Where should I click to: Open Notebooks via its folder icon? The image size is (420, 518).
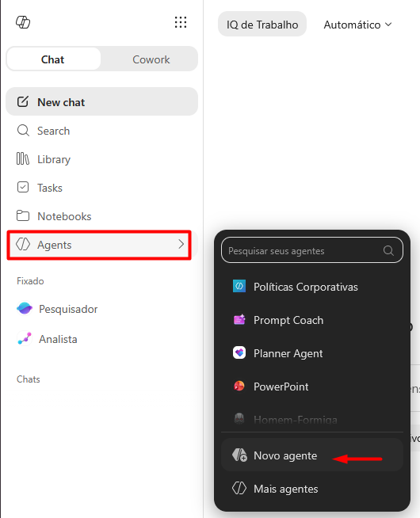pos(23,215)
